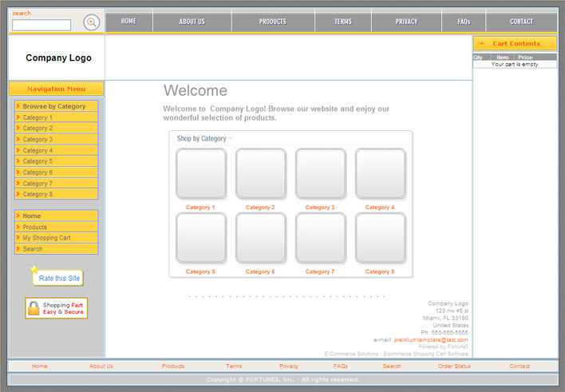
Task: Open the Category 4 thumbnail tile
Action: pyautogui.click(x=381, y=173)
